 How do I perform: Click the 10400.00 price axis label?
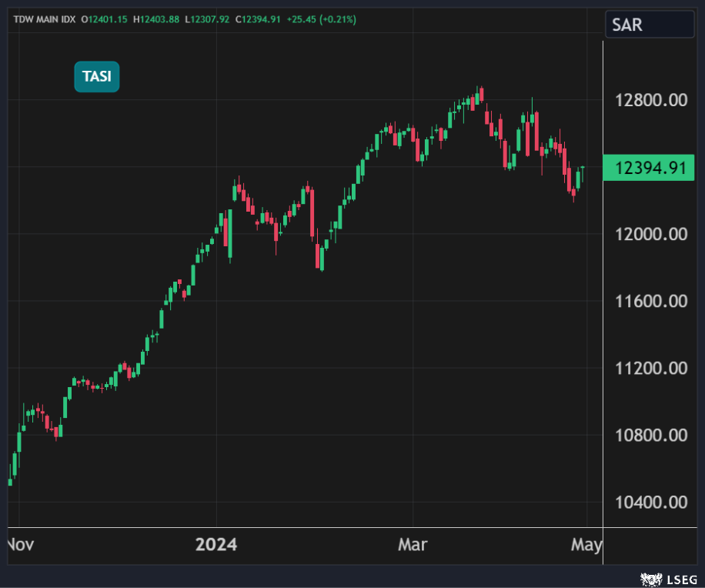653,503
